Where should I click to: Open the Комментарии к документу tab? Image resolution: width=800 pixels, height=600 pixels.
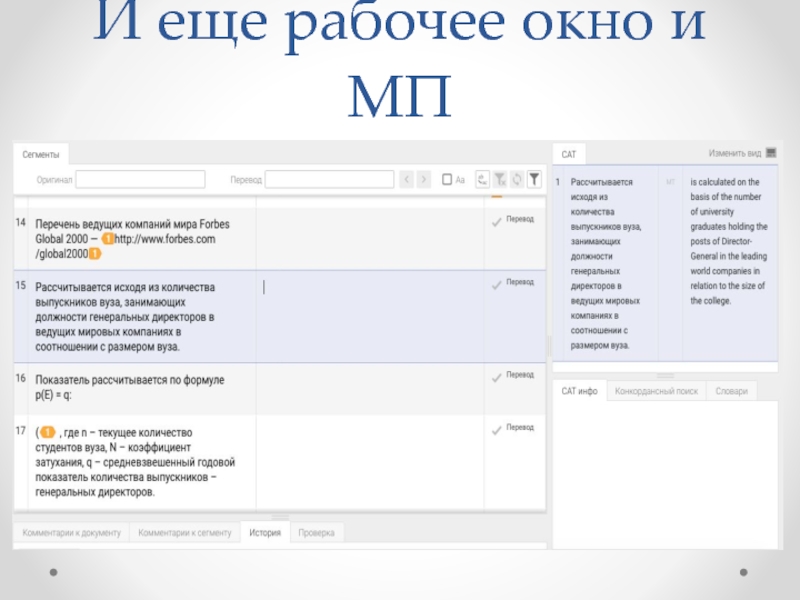[x=71, y=533]
